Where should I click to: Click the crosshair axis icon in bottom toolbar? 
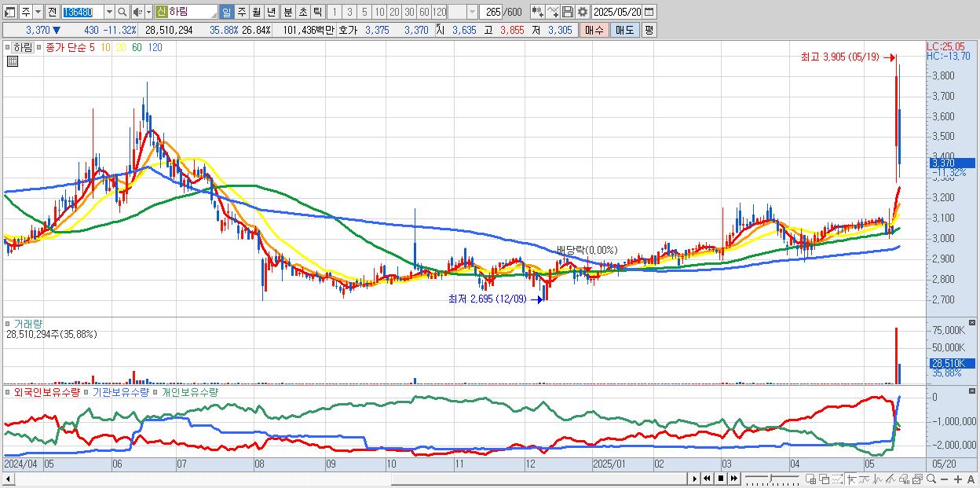[x=851, y=478]
